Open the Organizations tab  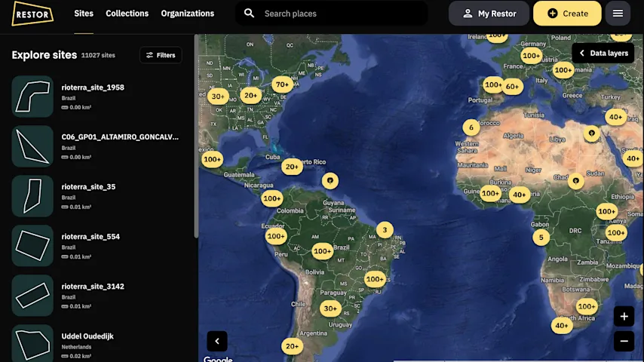(x=187, y=14)
